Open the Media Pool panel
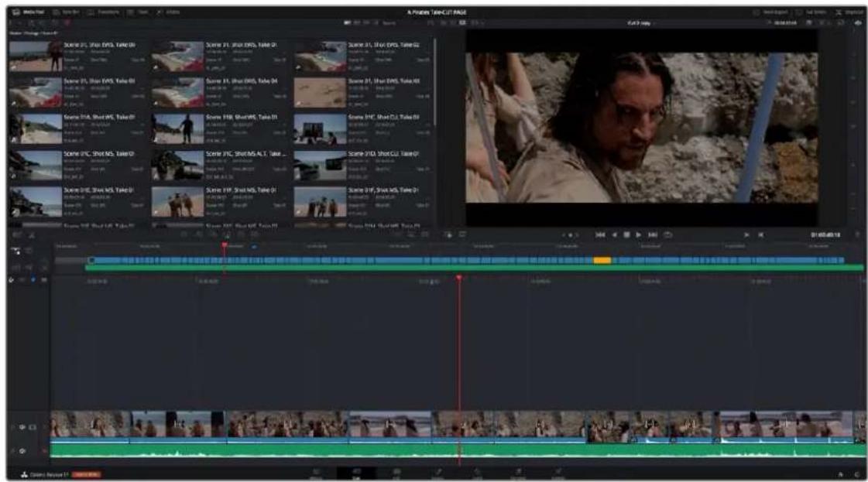The width and height of the screenshot is (868, 482). pyautogui.click(x=28, y=12)
